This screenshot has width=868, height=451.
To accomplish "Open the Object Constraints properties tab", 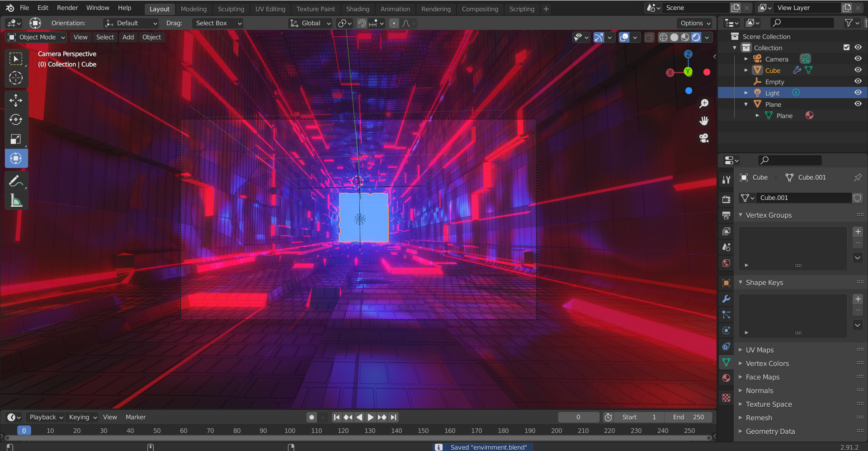I will 726,346.
